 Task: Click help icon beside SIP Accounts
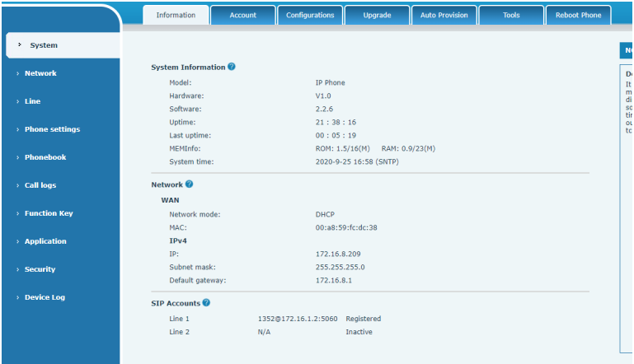pyautogui.click(x=206, y=303)
